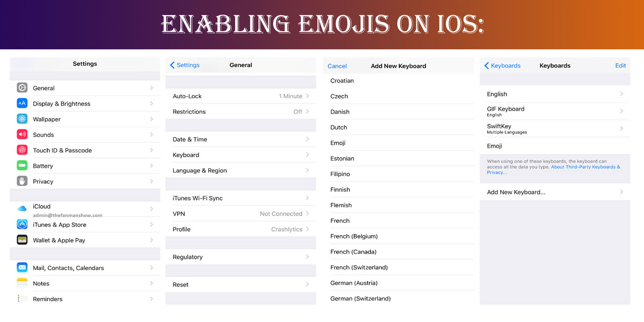The image size is (644, 322).
Task: Tap the Display & Brightness icon
Action: 22,104
